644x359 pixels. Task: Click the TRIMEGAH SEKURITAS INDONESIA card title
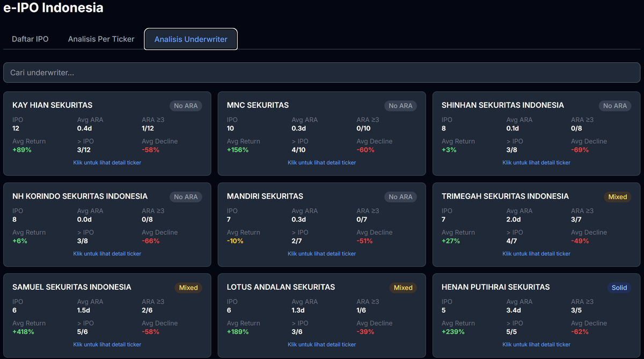pyautogui.click(x=505, y=196)
